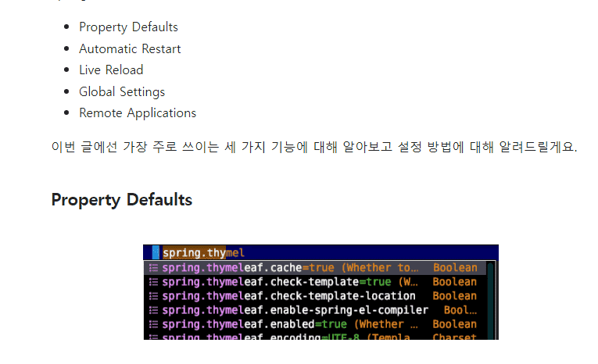Click the 'spring.thymel' typed text in the editor
Image resolution: width=598 pixels, height=364 pixels.
[x=203, y=253]
